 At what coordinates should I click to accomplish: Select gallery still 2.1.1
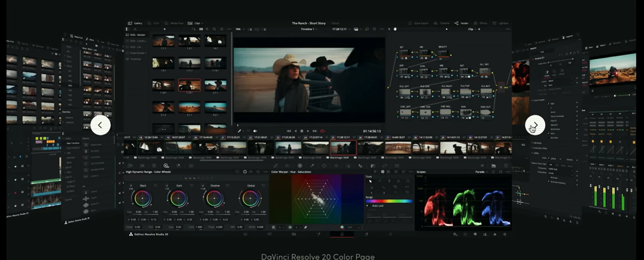pyautogui.click(x=215, y=85)
